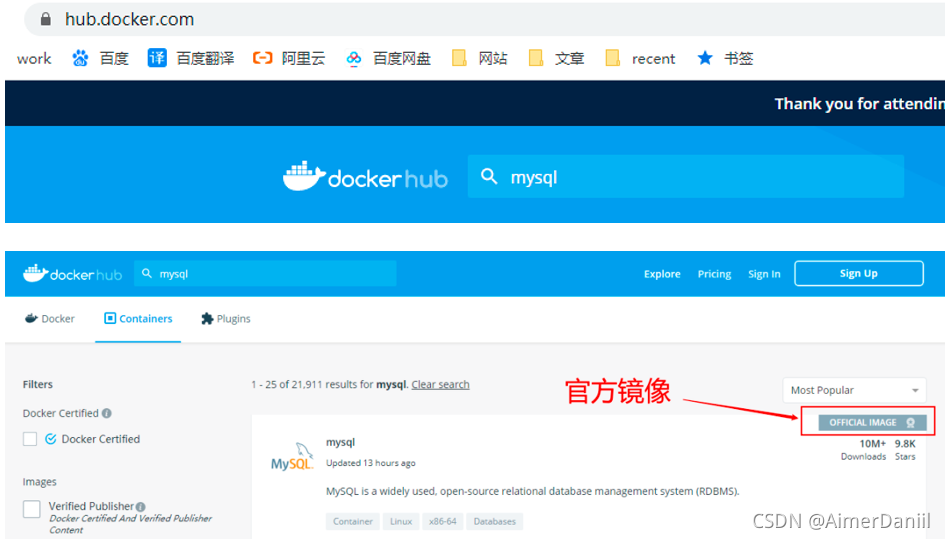Open the 百度翻译 bookmark label
The image size is (945, 539).
205,58
